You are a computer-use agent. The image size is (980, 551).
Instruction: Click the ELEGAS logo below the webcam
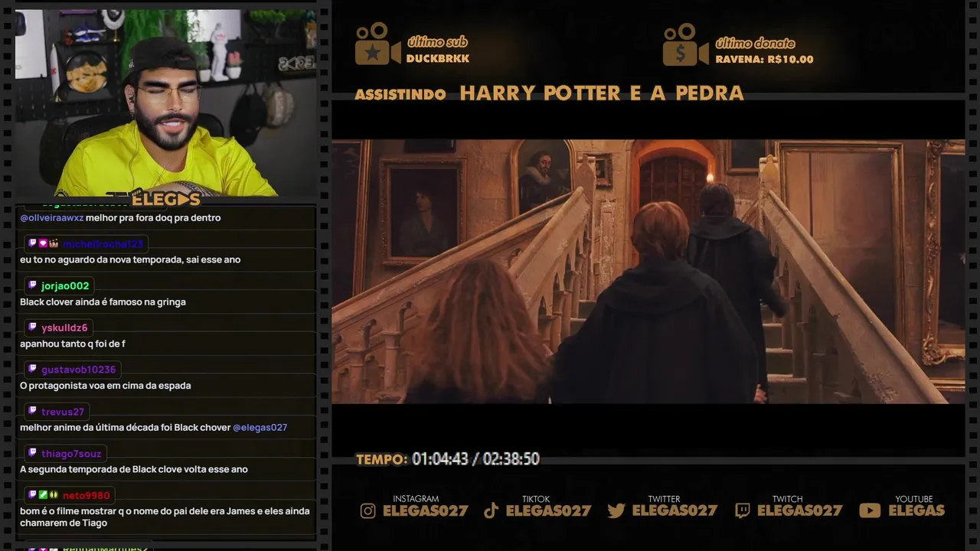[165, 199]
